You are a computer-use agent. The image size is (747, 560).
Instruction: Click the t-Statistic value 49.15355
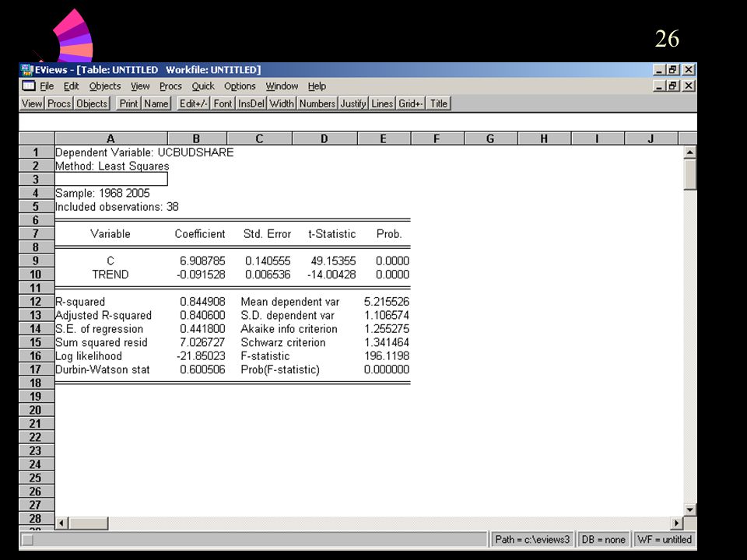point(333,261)
